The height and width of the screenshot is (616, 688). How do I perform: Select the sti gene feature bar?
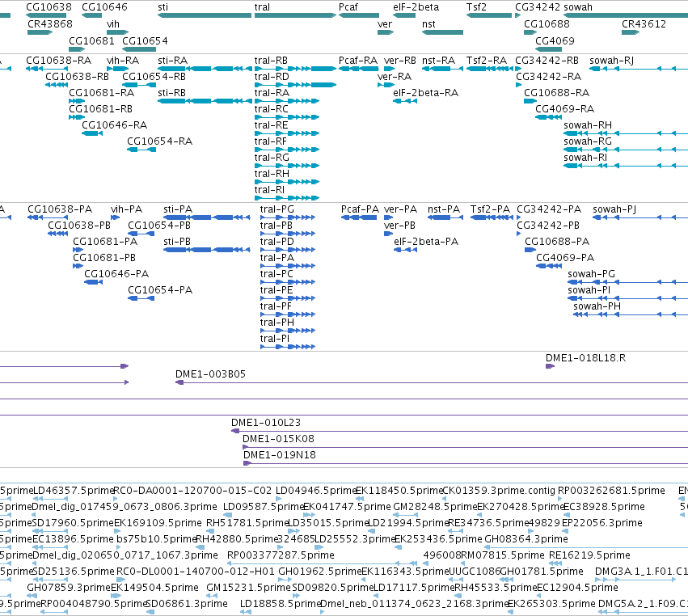tap(205, 15)
